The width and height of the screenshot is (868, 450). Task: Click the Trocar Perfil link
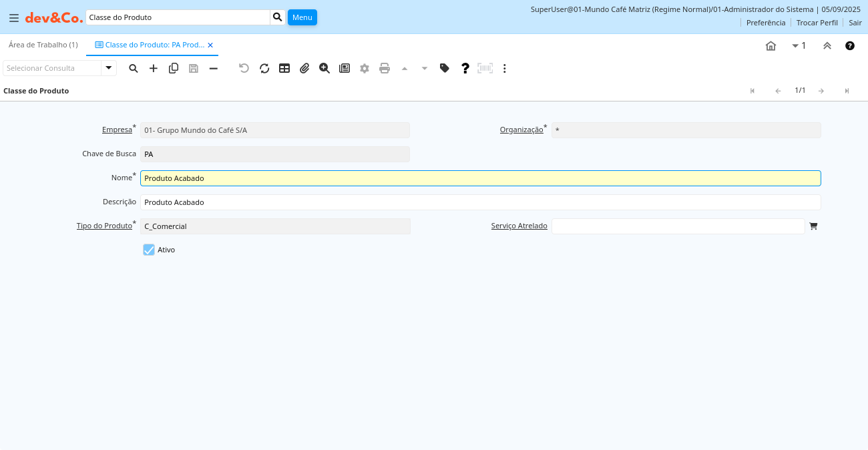(x=817, y=23)
